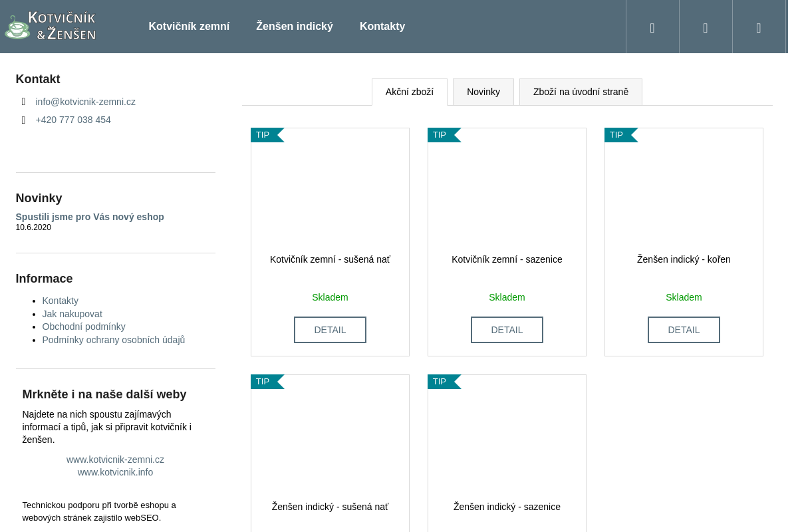
Task: Open the search icon in header
Action: pos(652,27)
